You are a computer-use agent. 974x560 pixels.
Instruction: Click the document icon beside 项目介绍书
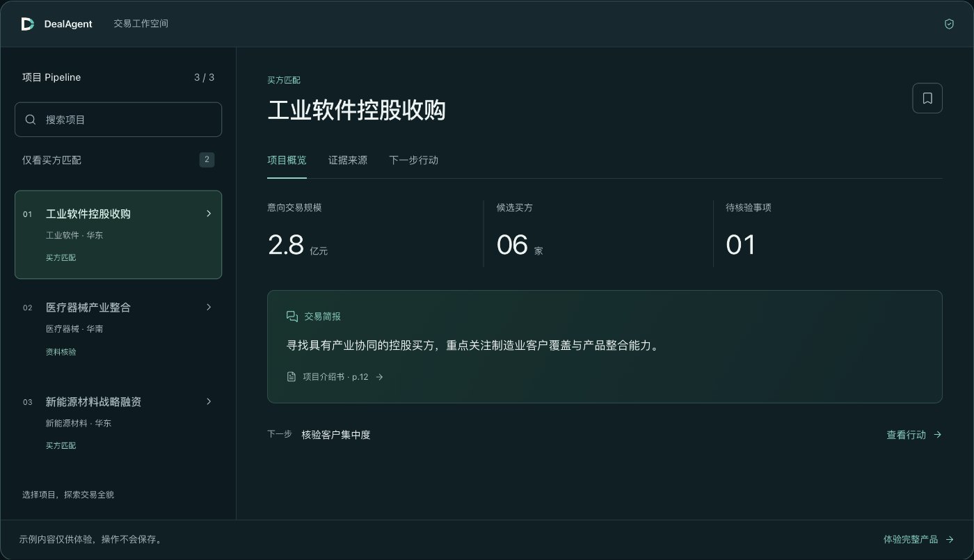[292, 376]
